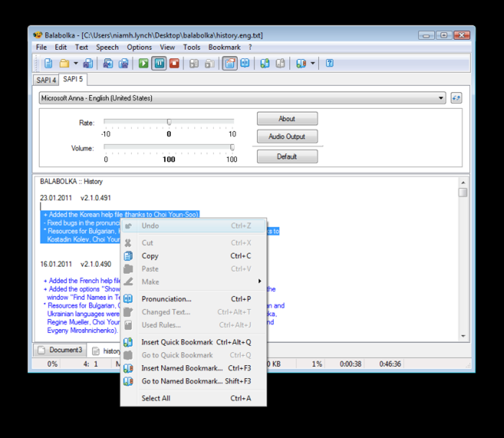Click the grayed read-clipboard toolbar icon
Image resolution: width=504 pixels, height=438 pixels.
(x=210, y=63)
